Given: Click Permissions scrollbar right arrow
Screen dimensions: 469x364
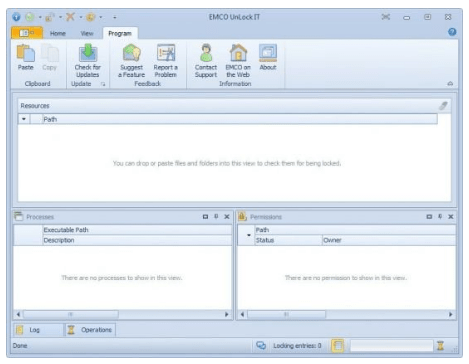Looking at the screenshot, I should (451, 314).
